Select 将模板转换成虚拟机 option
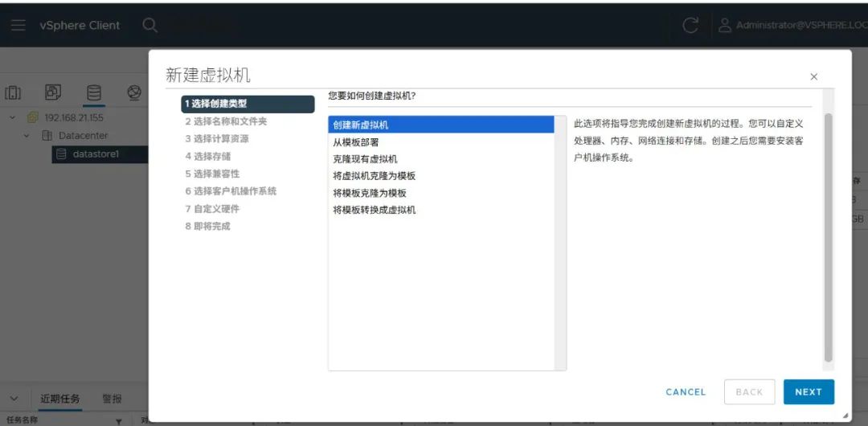Image resolution: width=868 pixels, height=426 pixels. click(441, 210)
